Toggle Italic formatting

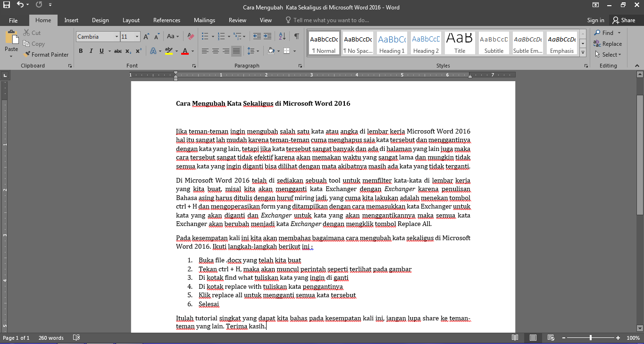click(91, 51)
